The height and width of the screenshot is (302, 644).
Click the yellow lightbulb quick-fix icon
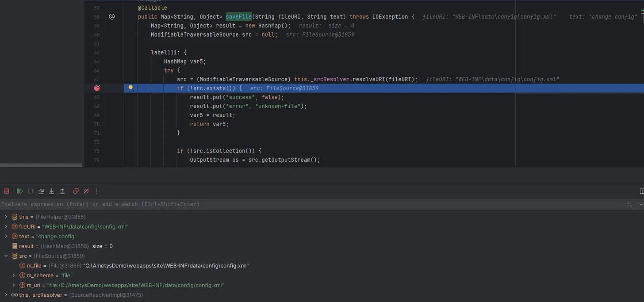130,88
